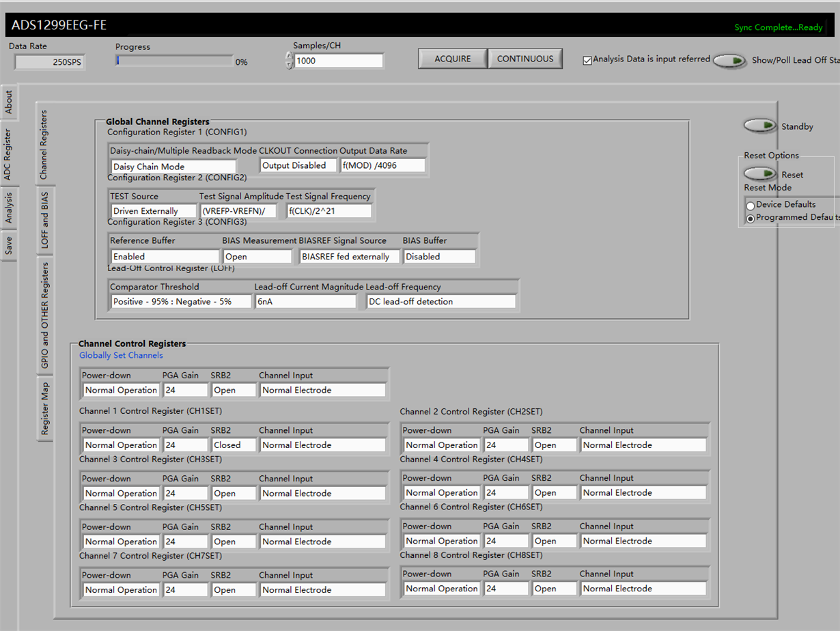
Task: Open Channel 8 SRB2 dropdown
Action: [x=555, y=589]
